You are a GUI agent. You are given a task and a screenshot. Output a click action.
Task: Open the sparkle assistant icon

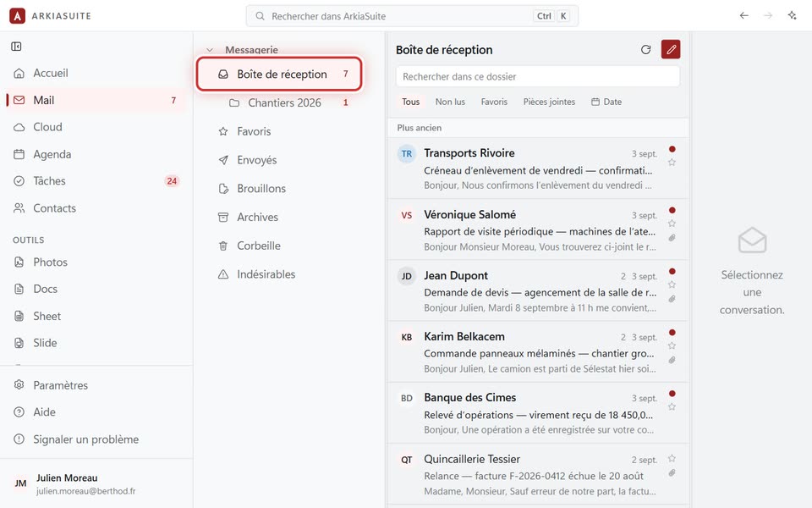point(793,16)
